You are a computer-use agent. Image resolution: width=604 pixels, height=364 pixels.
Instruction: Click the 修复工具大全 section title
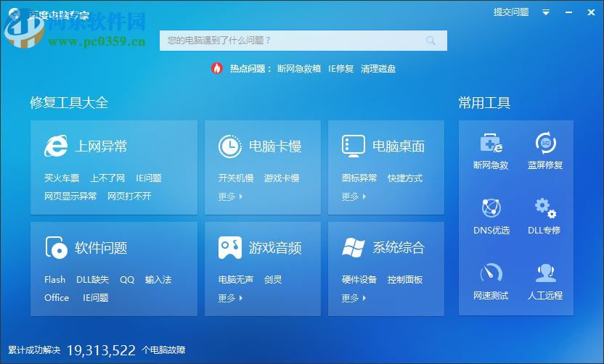coord(70,103)
